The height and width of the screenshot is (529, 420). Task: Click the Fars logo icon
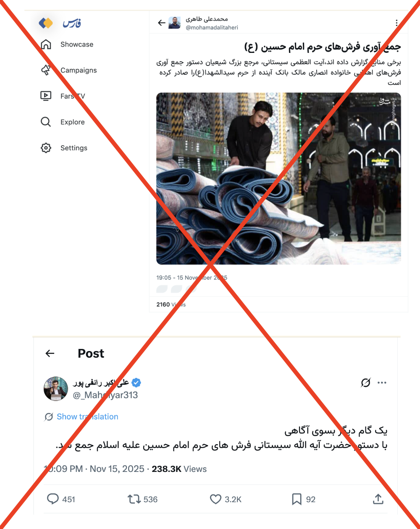click(x=46, y=23)
